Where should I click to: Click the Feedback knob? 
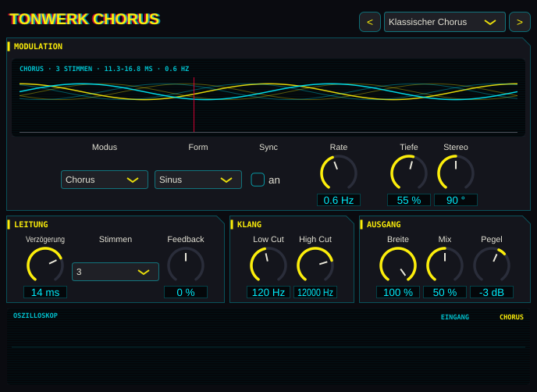click(x=186, y=265)
